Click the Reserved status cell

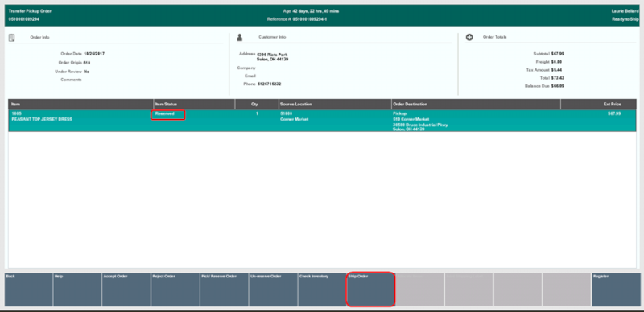(x=165, y=113)
